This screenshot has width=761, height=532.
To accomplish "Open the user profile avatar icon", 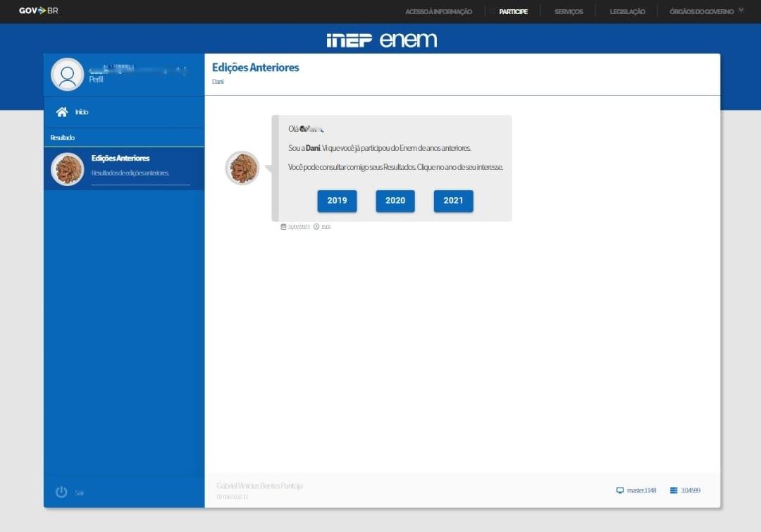I will [68, 75].
